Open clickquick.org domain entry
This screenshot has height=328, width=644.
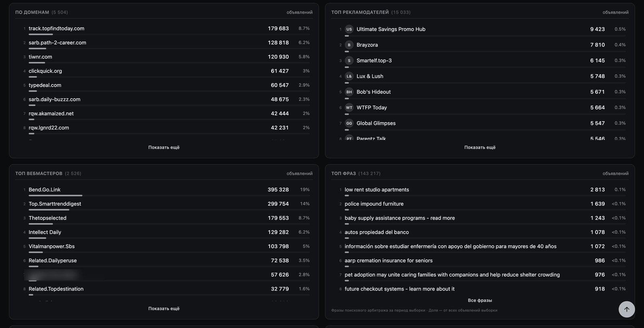point(45,71)
